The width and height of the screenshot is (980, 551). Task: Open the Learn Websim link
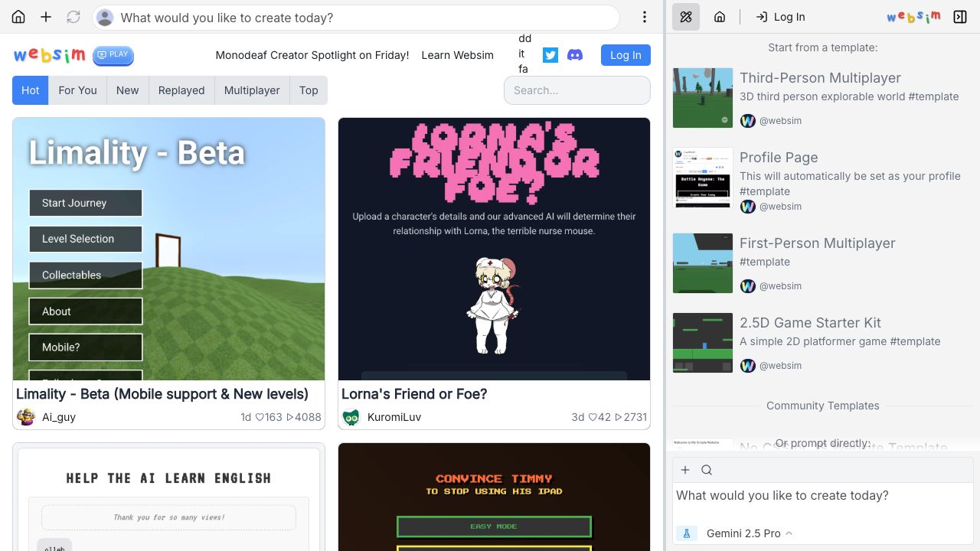[x=457, y=55]
